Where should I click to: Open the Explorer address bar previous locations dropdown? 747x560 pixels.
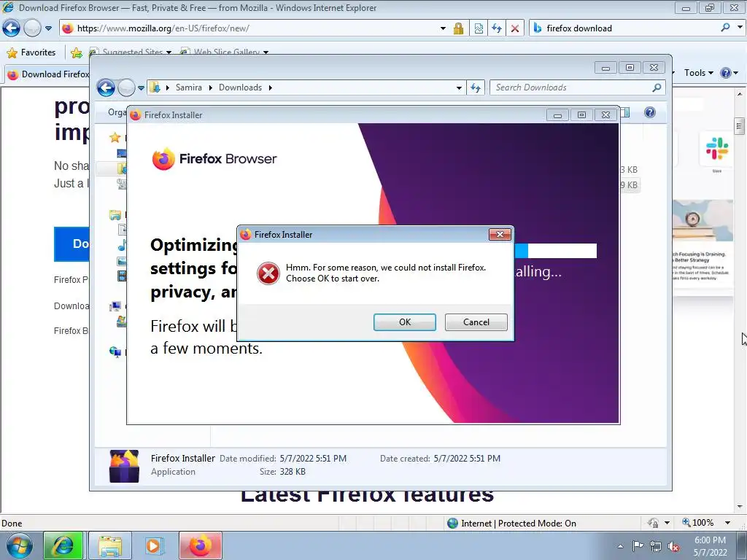[459, 87]
